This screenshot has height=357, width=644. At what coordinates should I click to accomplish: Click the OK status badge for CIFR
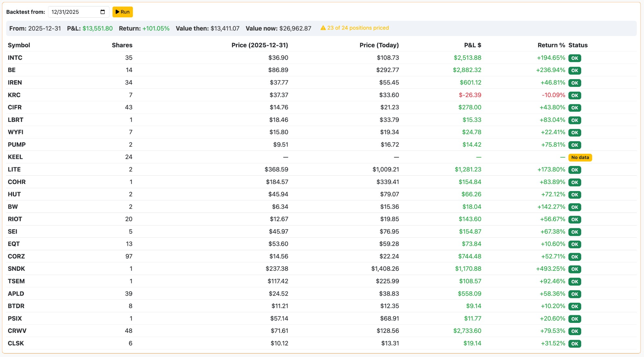[x=575, y=108]
